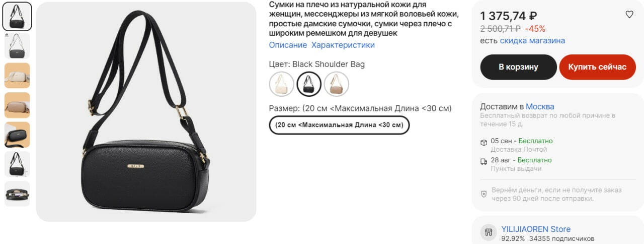This screenshot has width=644, height=244.
Task: Click the store icon next to YILIJIAOREN Store
Action: click(488, 232)
